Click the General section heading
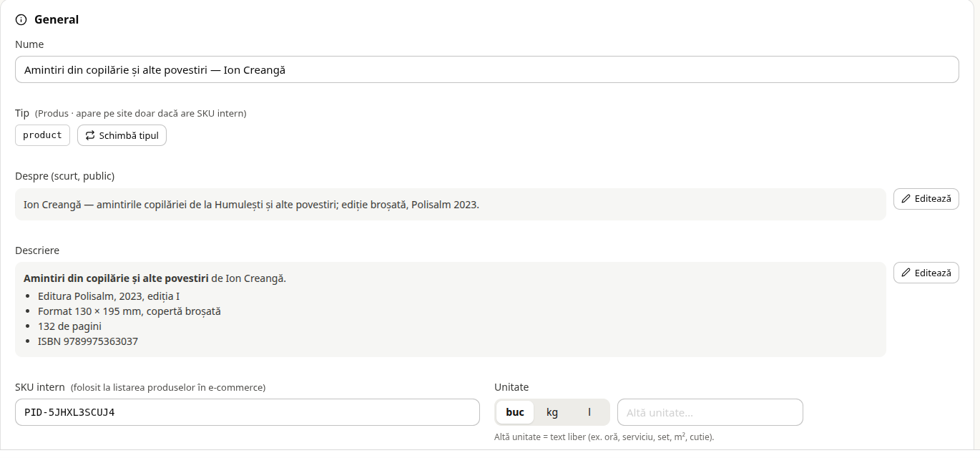 57,20
